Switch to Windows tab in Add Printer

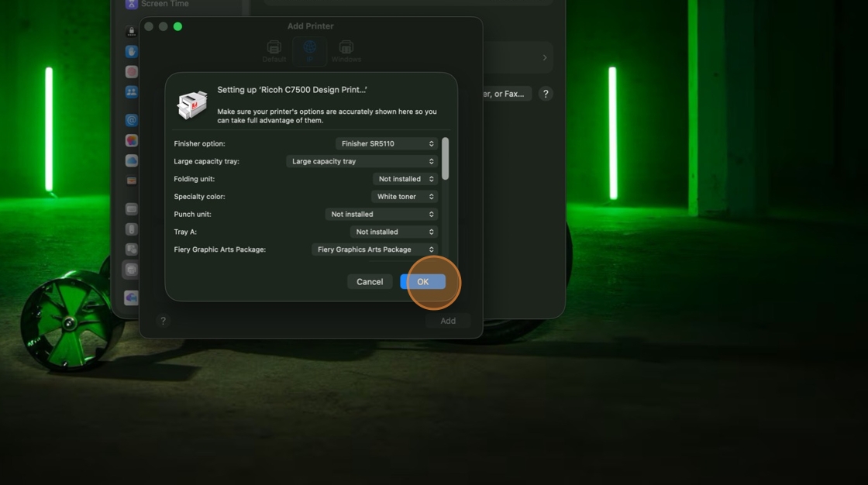pos(346,51)
